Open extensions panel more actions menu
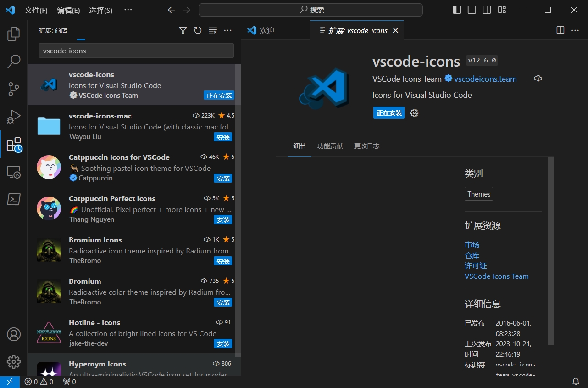The height and width of the screenshot is (388, 588). pos(228,30)
